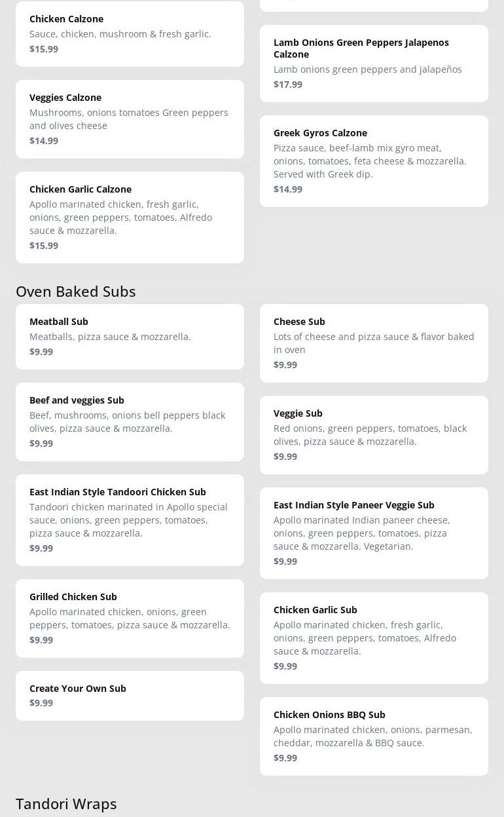The width and height of the screenshot is (504, 817).
Task: Select the Greek Gyros Calzone item
Action: tap(374, 161)
